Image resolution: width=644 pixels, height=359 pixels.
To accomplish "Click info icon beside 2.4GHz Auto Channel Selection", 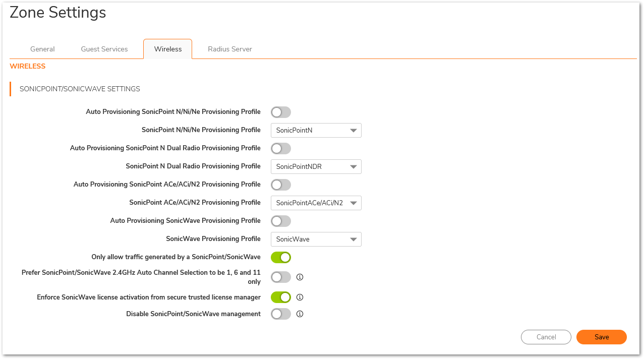I will click(x=300, y=277).
